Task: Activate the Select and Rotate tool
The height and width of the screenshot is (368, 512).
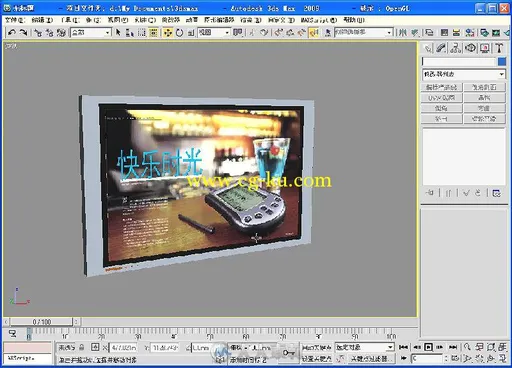Action: (x=179, y=32)
